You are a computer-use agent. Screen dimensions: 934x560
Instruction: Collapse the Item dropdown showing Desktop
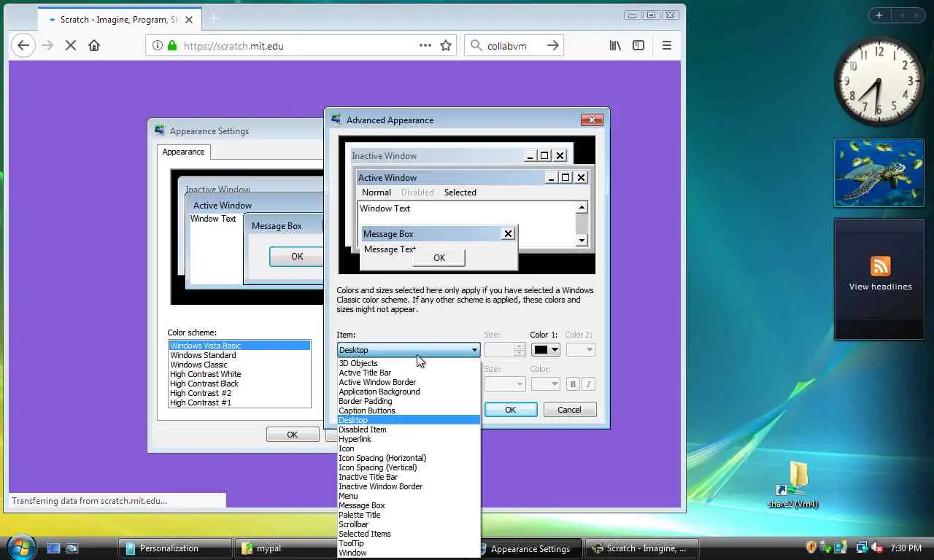coord(409,350)
